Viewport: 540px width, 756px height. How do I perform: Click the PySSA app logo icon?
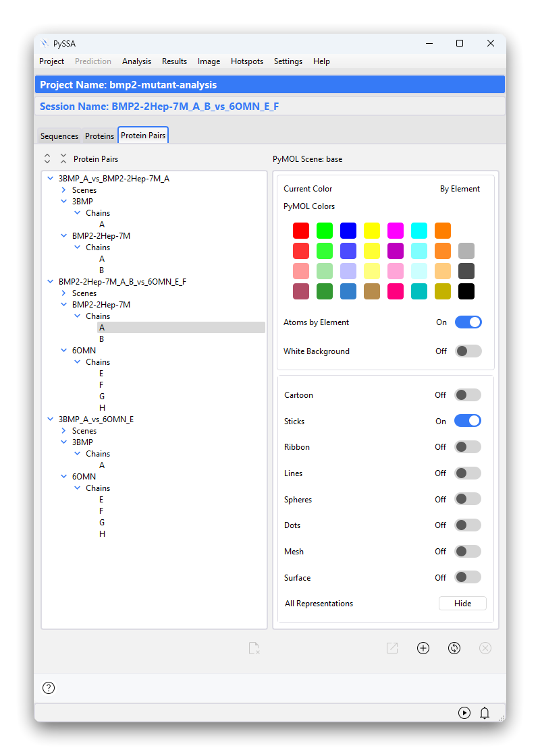click(x=45, y=43)
